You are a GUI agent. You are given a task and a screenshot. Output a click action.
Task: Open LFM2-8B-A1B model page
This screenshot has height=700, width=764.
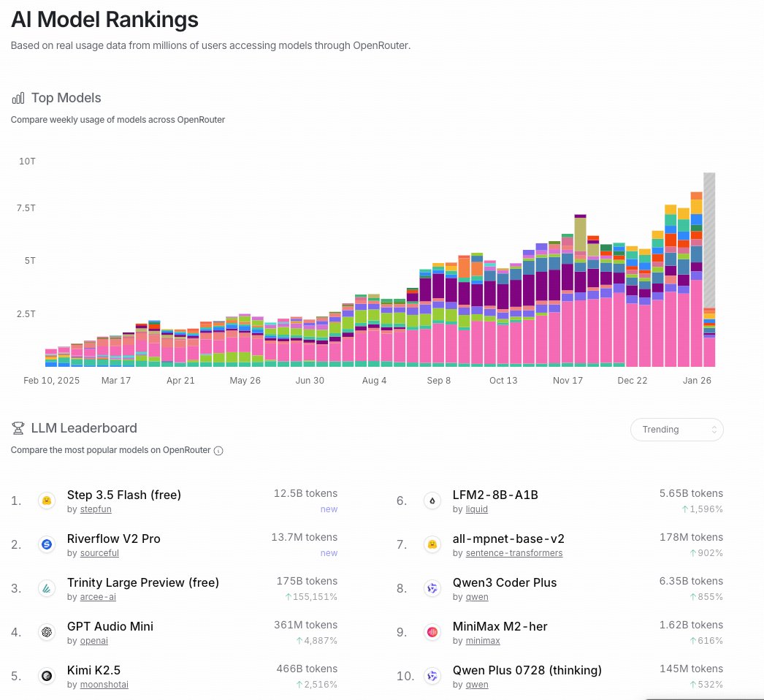coord(495,495)
